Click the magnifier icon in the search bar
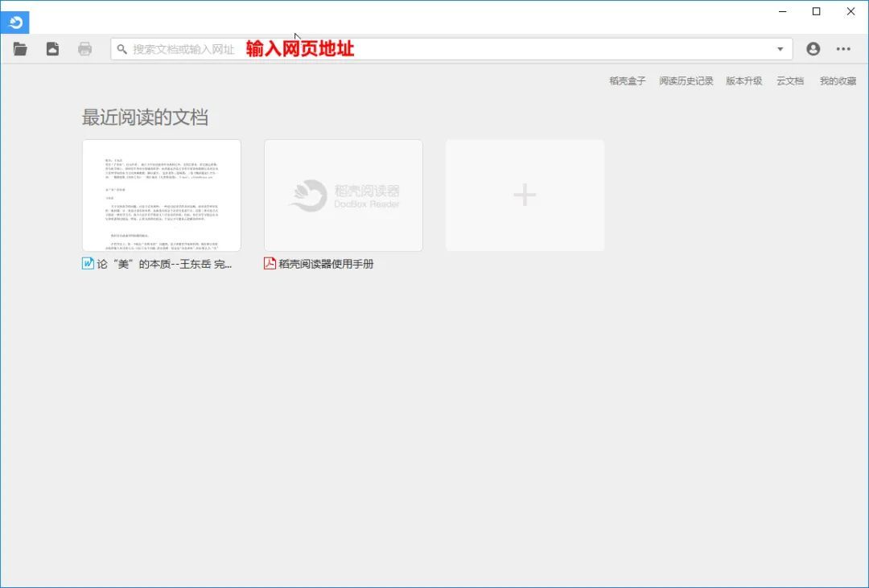869x588 pixels. coord(121,48)
